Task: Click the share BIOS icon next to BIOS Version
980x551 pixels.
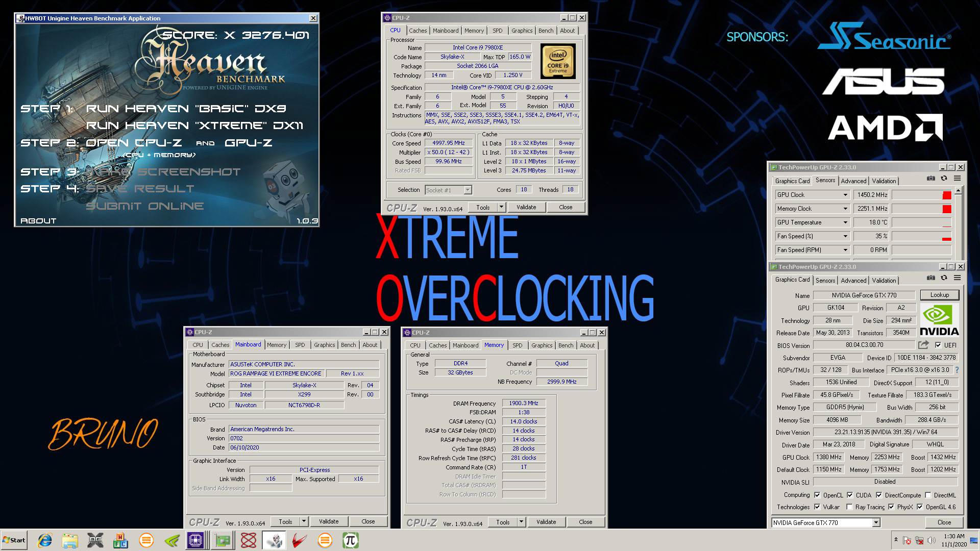Action: tap(923, 345)
